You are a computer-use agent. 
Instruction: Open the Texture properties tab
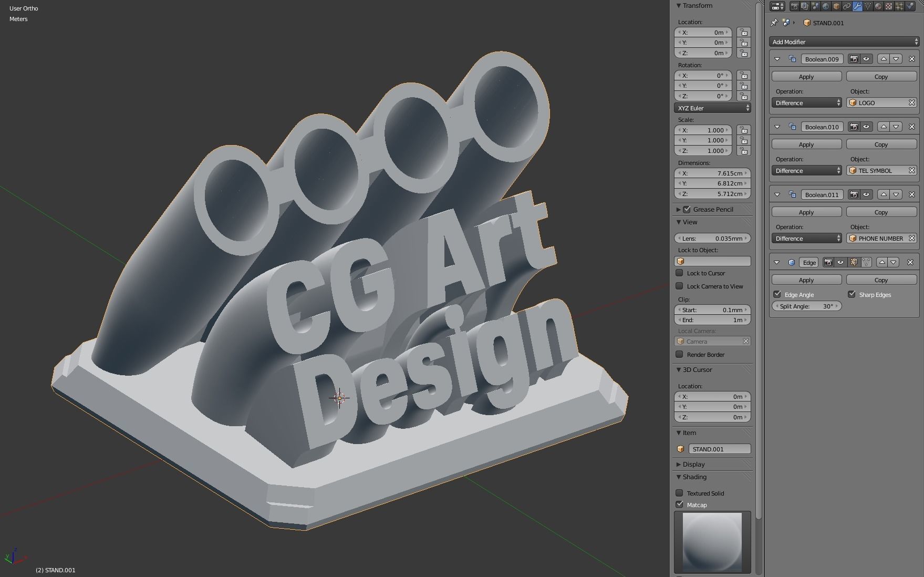pos(888,6)
